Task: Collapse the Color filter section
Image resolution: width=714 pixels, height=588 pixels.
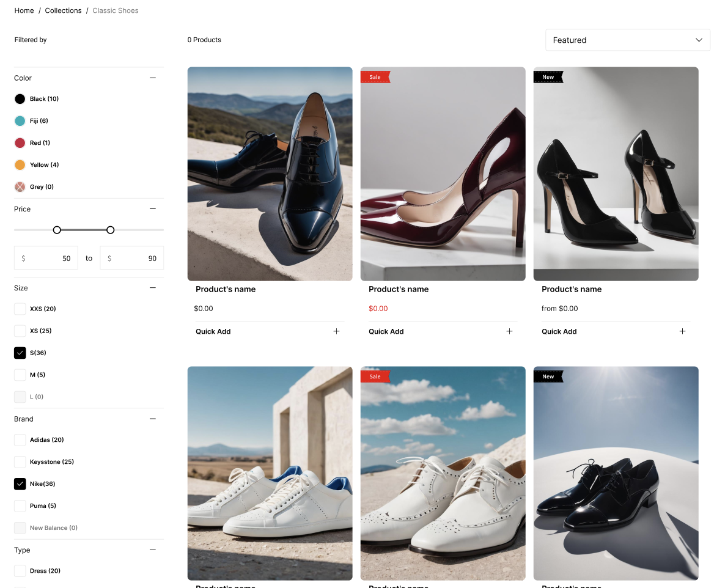Action: (x=153, y=78)
